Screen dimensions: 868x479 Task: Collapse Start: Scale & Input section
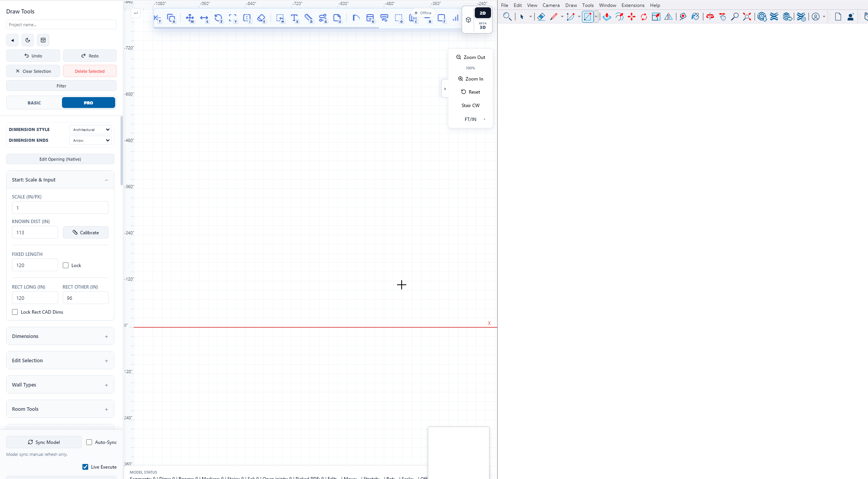pyautogui.click(x=60, y=180)
